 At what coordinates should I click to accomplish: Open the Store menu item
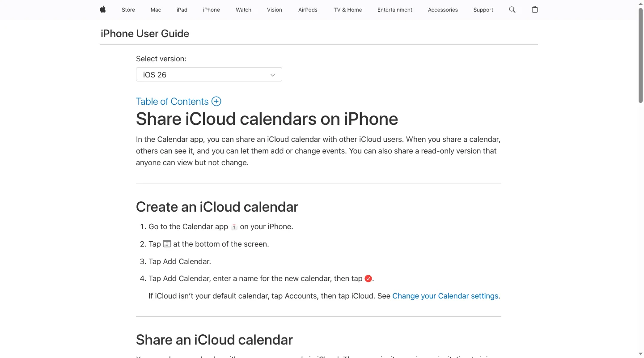tap(128, 9)
